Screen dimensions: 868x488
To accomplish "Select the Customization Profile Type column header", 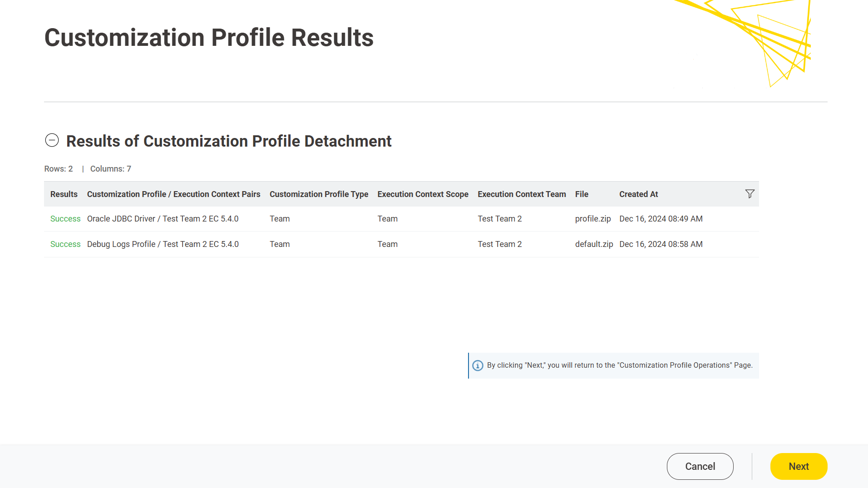I will point(319,194).
